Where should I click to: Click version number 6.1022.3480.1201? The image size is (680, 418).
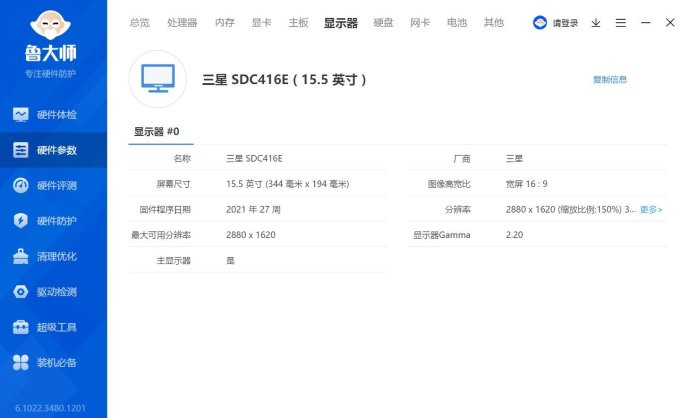point(50,408)
